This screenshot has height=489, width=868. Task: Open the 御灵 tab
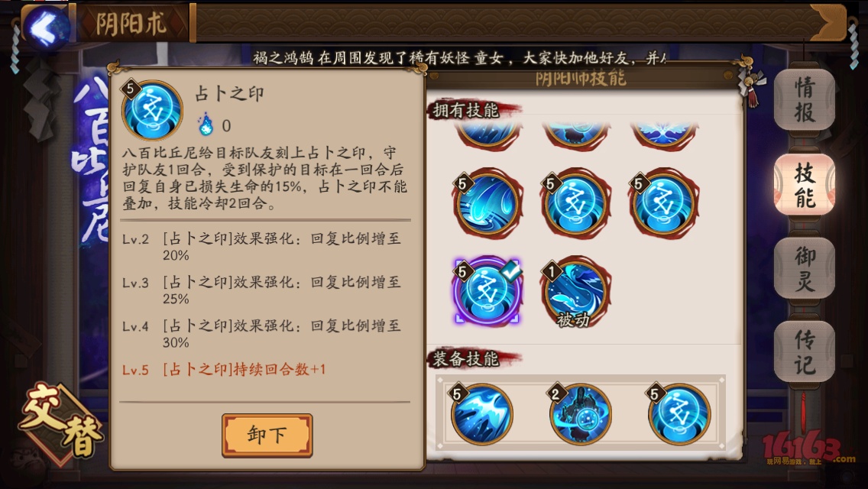click(x=805, y=268)
